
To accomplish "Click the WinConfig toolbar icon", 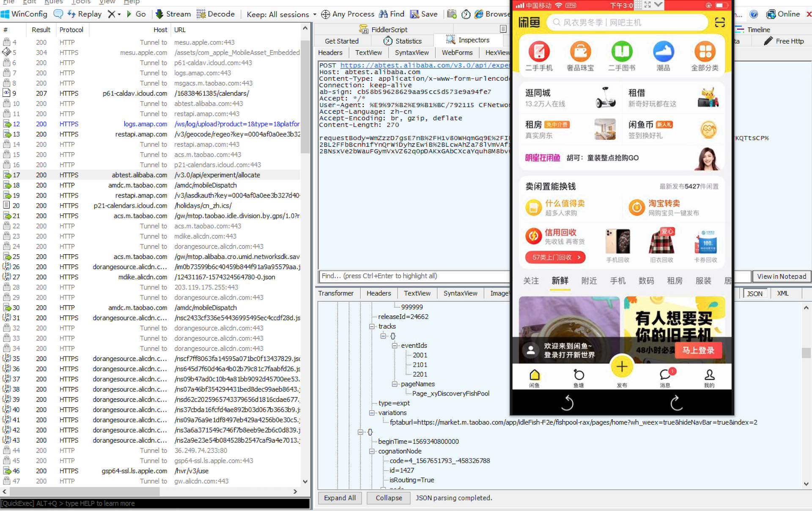I will point(5,14).
